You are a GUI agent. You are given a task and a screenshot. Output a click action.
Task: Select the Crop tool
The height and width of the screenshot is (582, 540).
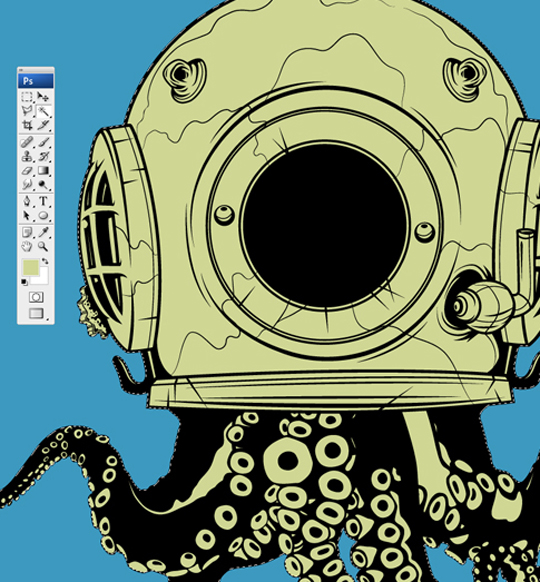point(27,125)
